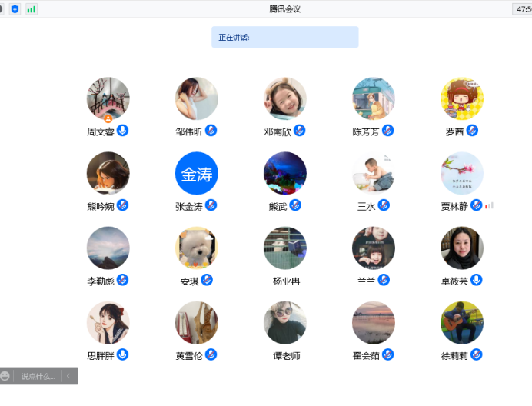Select 陈芳芳's avatar thumbnail
This screenshot has height=406, width=532.
[374, 98]
